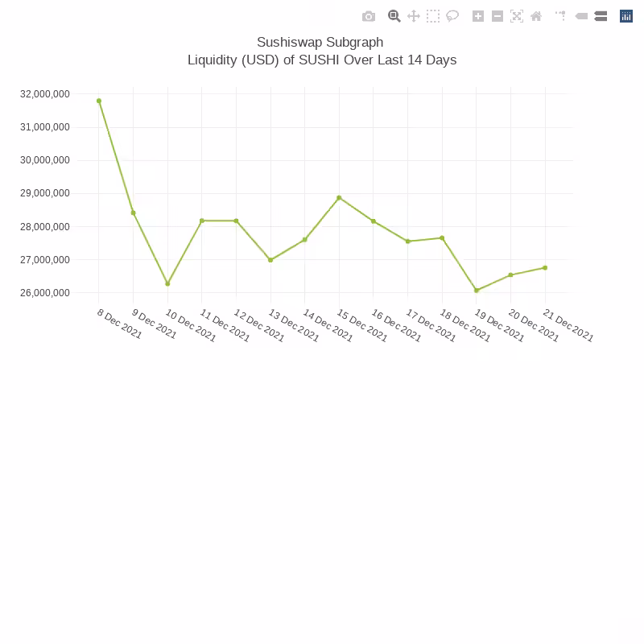Click the Autoscale icon
Viewport: 644px width, 644px height.
[x=517, y=16]
